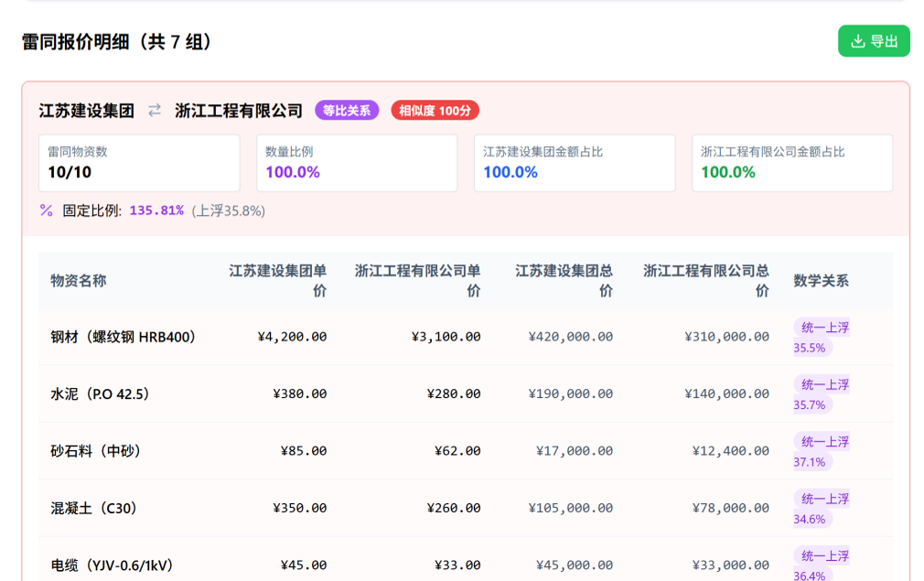
Task: Click the 数量比例 100.0% value
Action: 292,172
